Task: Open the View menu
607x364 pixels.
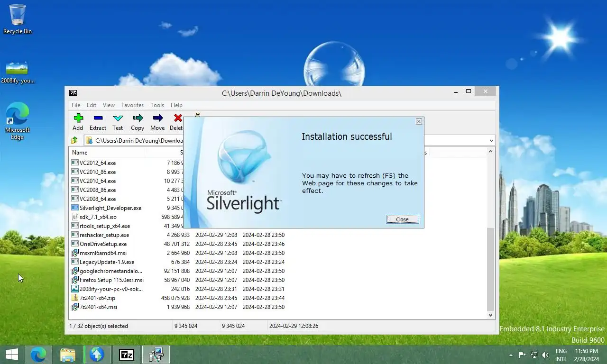Action: pos(109,105)
